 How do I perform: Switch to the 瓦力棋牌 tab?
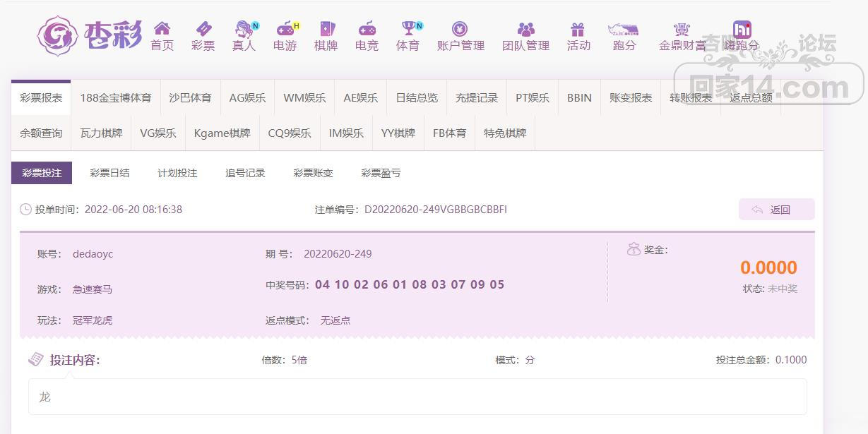coord(101,133)
